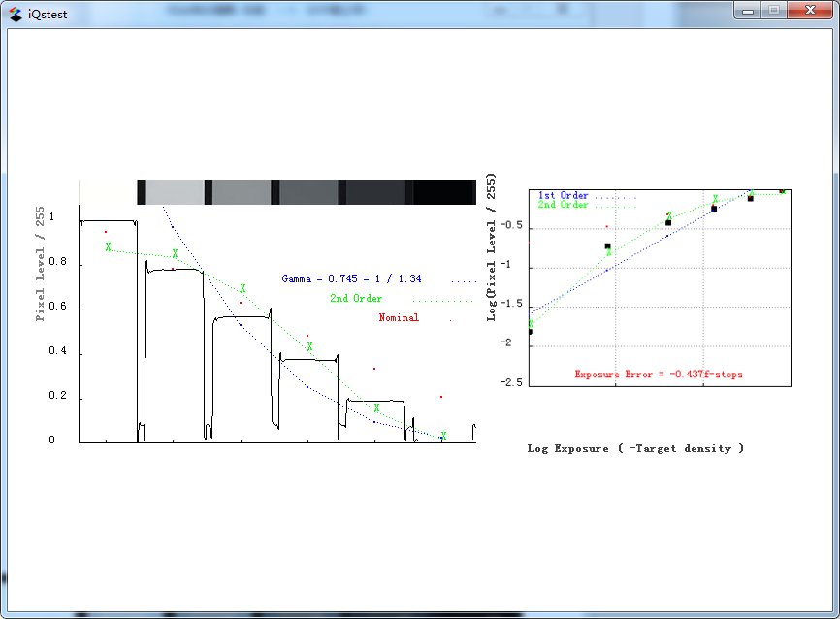Click the Gamma = 0.745 = 1 / 1.34 label

351,278
